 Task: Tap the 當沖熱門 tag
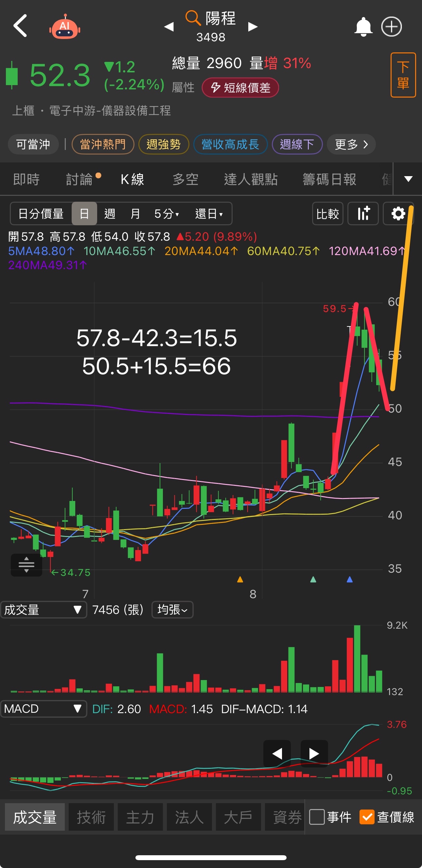pyautogui.click(x=103, y=144)
